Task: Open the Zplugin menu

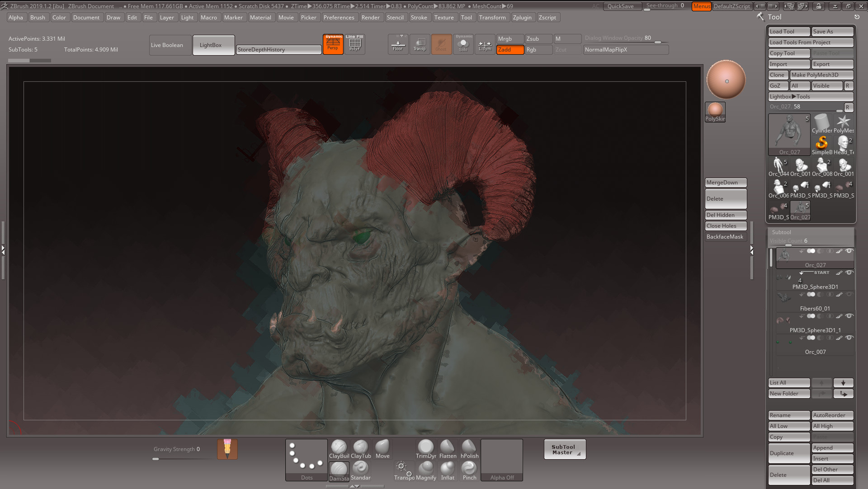Action: click(x=523, y=17)
